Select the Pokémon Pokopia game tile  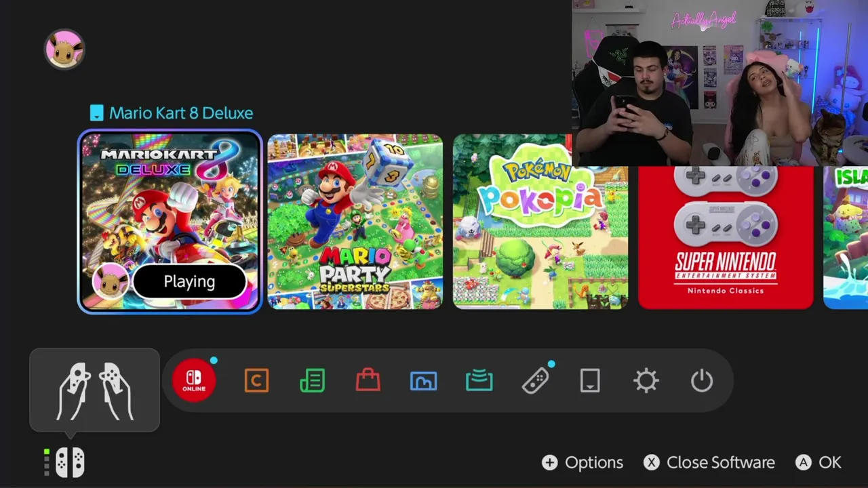[x=540, y=222]
